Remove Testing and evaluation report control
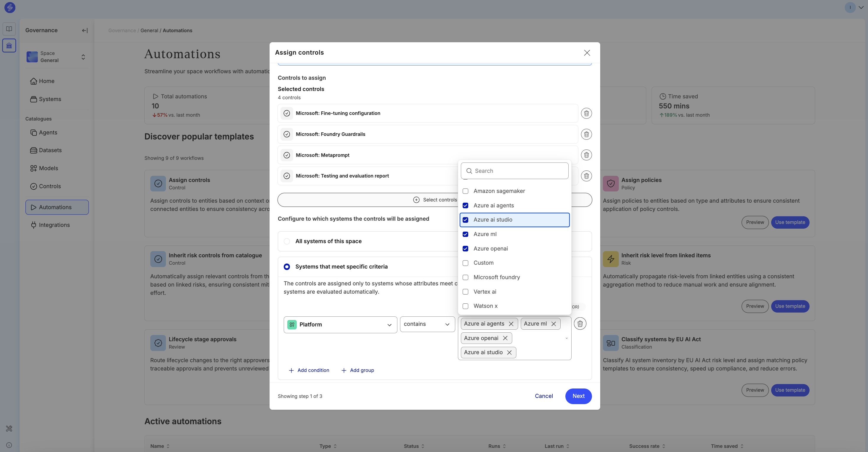The image size is (868, 452). pos(586,176)
